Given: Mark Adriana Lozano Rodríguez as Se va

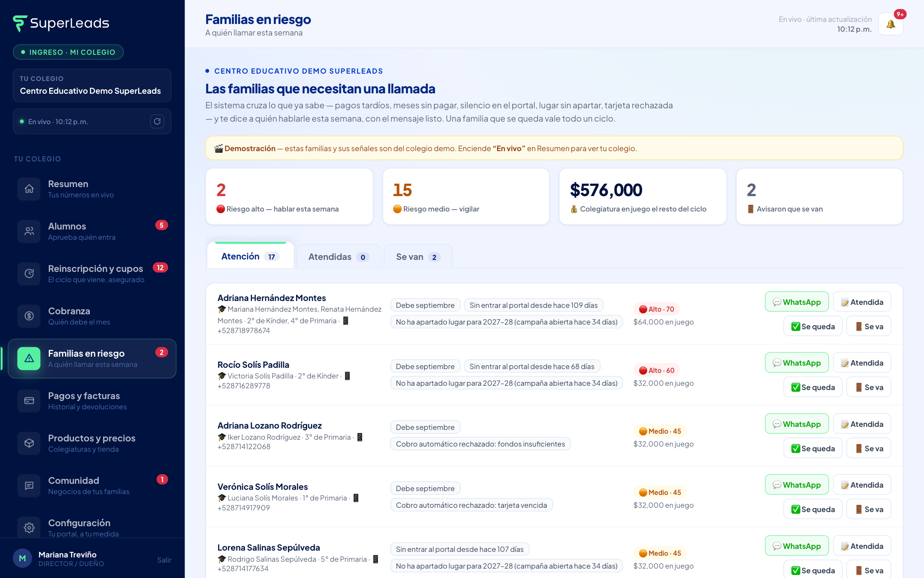Looking at the screenshot, I should click(x=869, y=448).
